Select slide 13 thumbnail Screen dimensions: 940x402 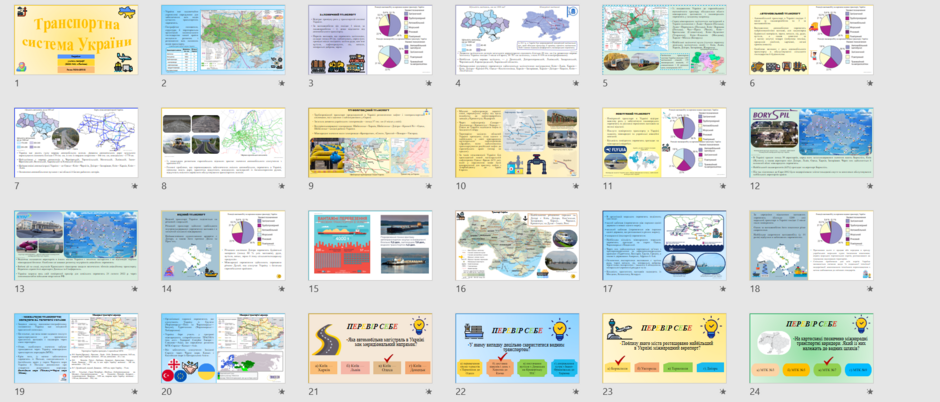pos(76,246)
